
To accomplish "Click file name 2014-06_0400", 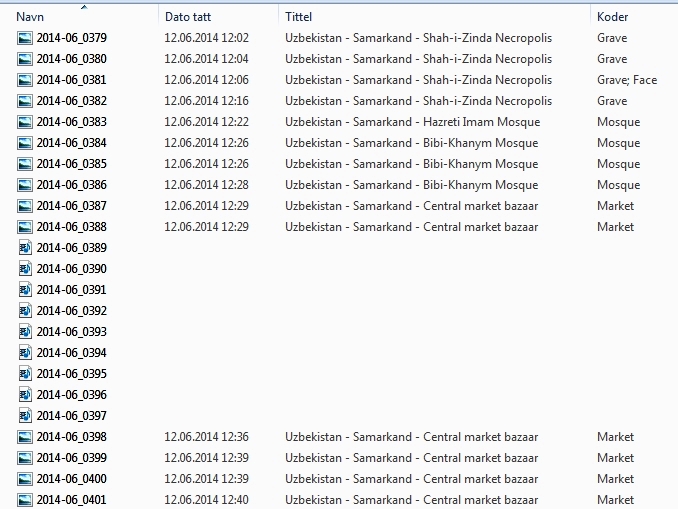I will pos(71,479).
